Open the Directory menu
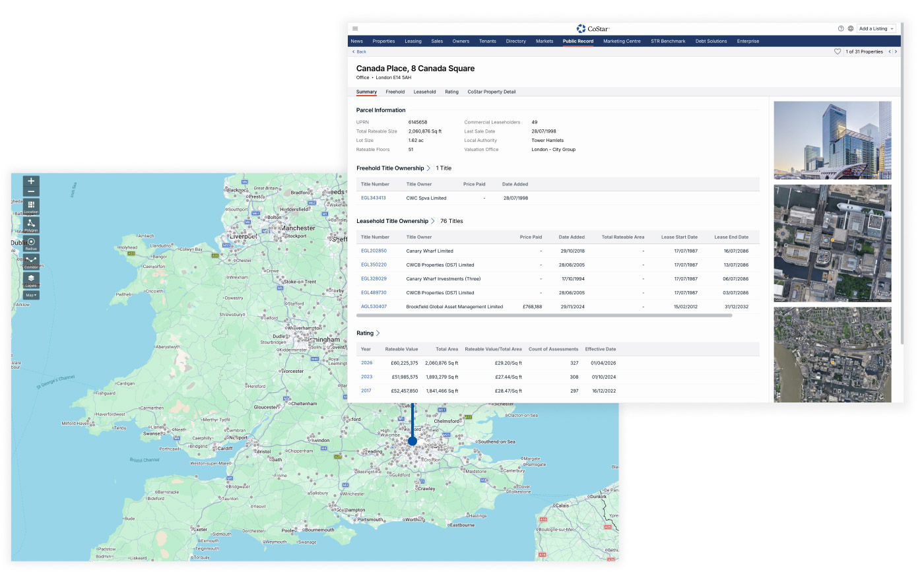924x576 pixels. click(516, 41)
